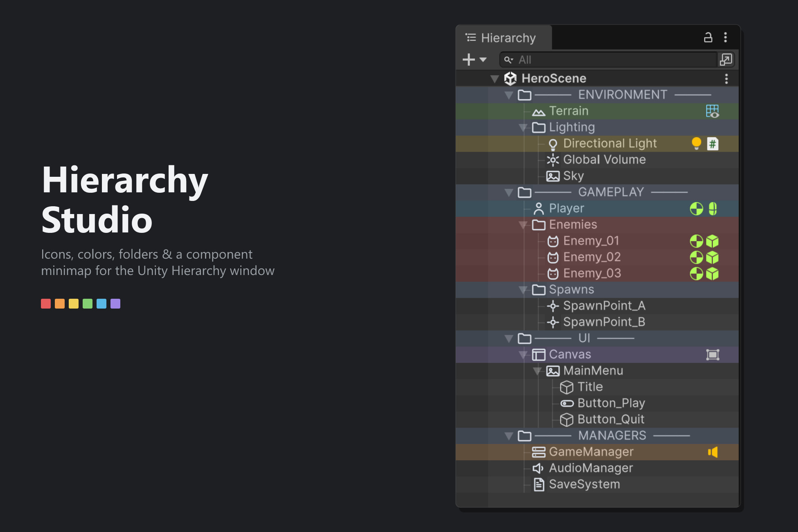
Task: Collapse the ENVIRONMENT folder arrow
Action: (509, 95)
